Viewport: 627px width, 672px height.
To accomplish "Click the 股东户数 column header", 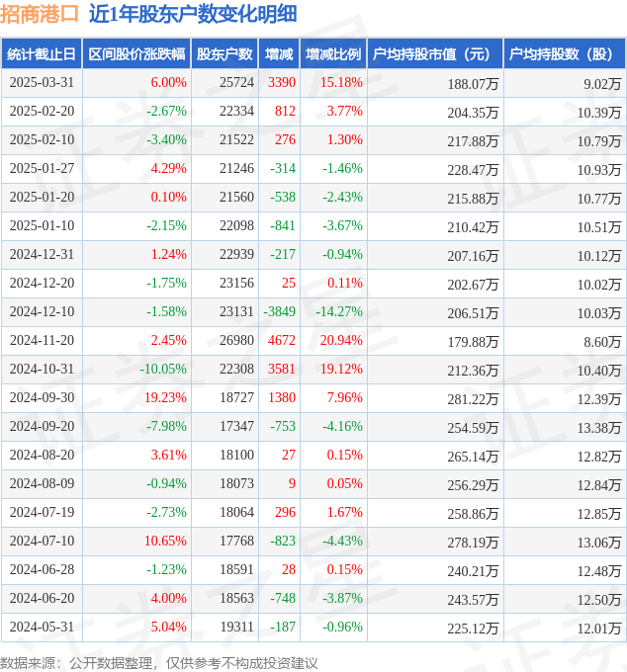I will pyautogui.click(x=224, y=54).
